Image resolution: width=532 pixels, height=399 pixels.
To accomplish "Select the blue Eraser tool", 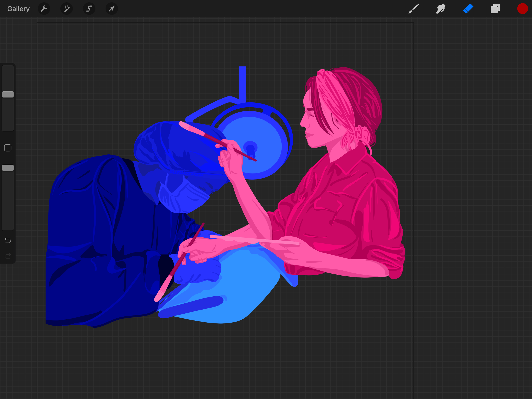I will [468, 9].
